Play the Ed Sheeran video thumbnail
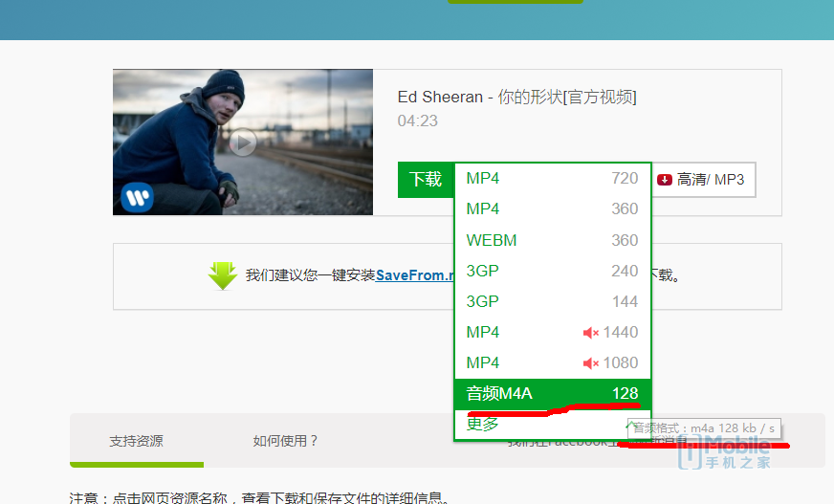Viewport: 834px width, 504px height. coord(243,142)
